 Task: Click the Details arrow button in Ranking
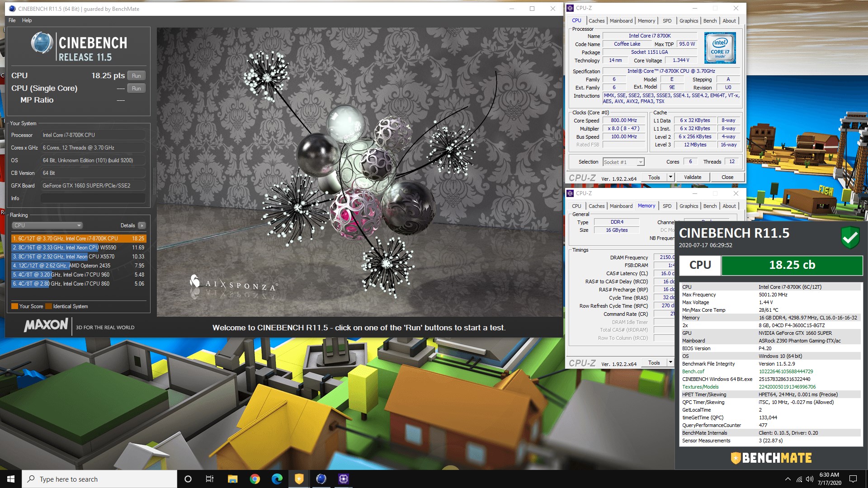[142, 225]
